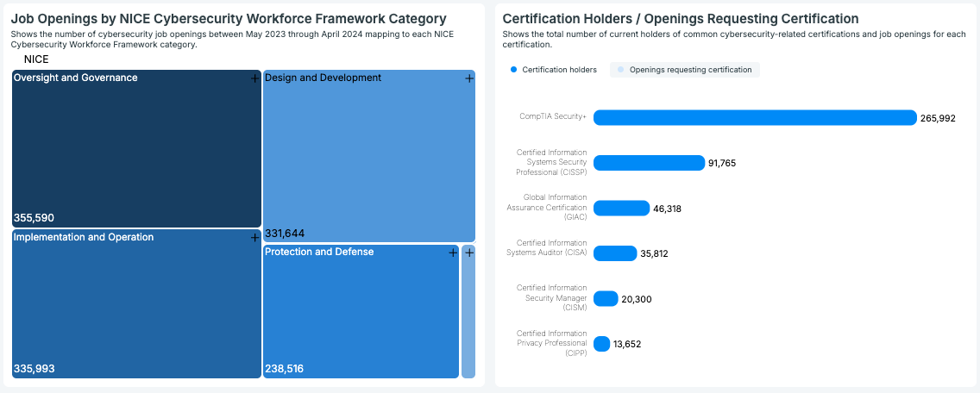Expand the Implementation and Operation plus icon
Screen dimensions: 980x393
(254, 237)
